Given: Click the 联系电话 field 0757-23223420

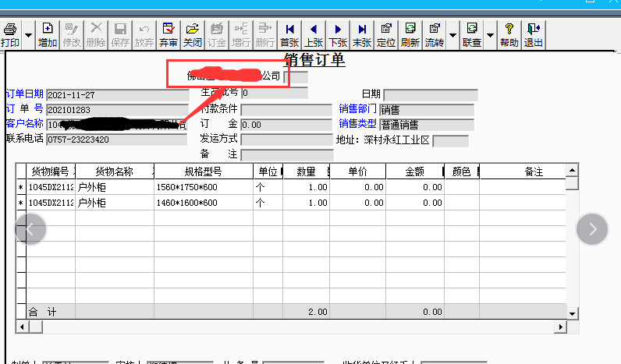Looking at the screenshot, I should coord(117,140).
